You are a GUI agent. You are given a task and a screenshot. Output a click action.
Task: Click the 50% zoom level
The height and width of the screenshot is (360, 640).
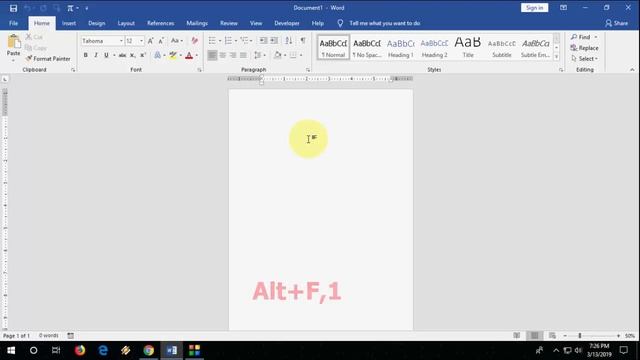point(630,336)
